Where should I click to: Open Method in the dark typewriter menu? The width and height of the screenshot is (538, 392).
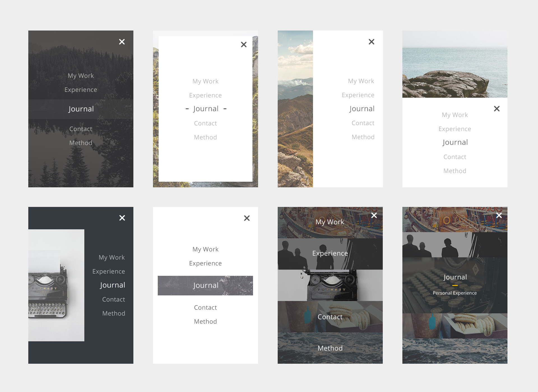113,313
